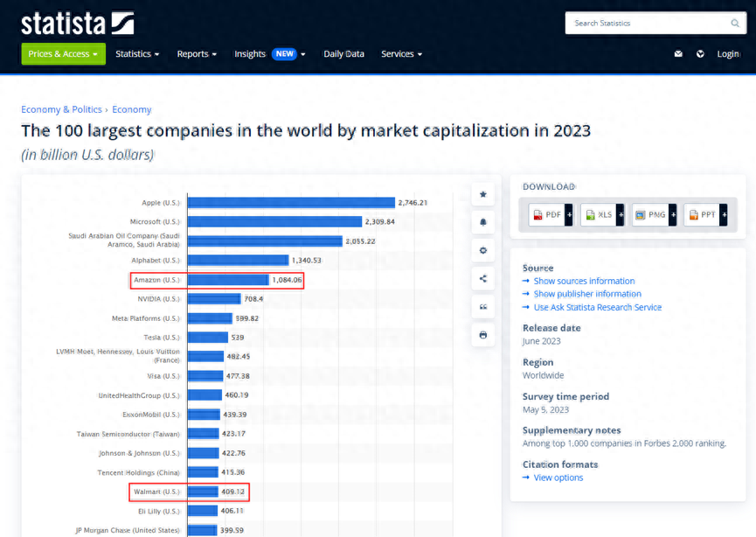756x537 pixels.
Task: Print the chart using printer icon
Action: [x=483, y=335]
